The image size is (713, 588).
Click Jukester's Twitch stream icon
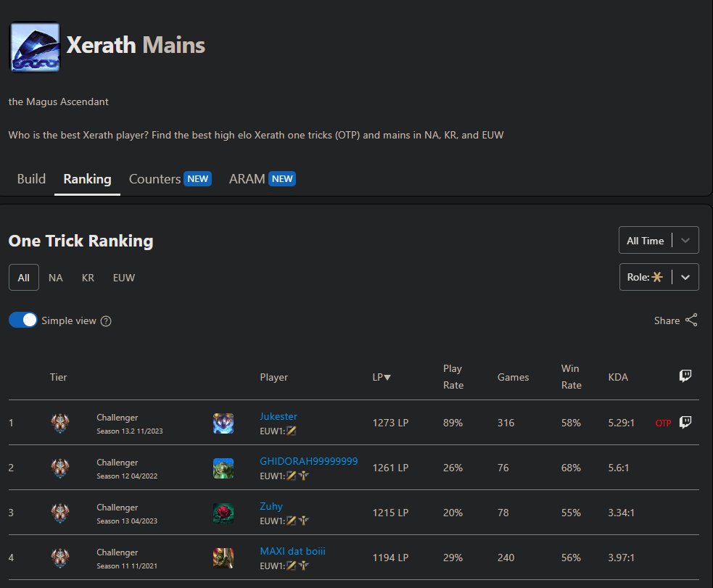pyautogui.click(x=685, y=423)
